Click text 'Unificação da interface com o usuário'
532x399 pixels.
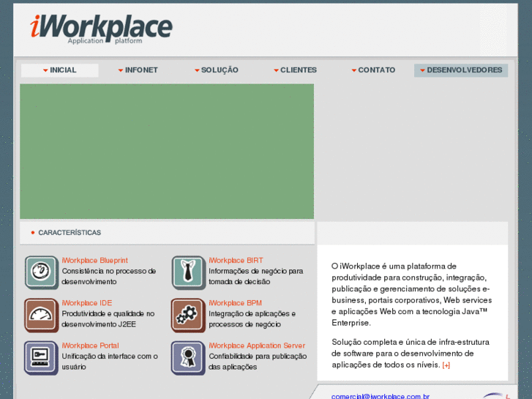tap(110, 362)
